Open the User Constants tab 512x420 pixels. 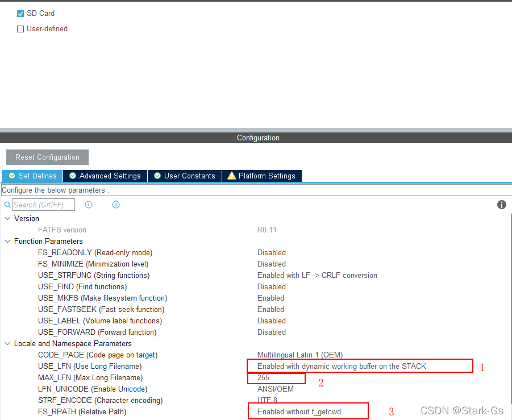point(185,176)
